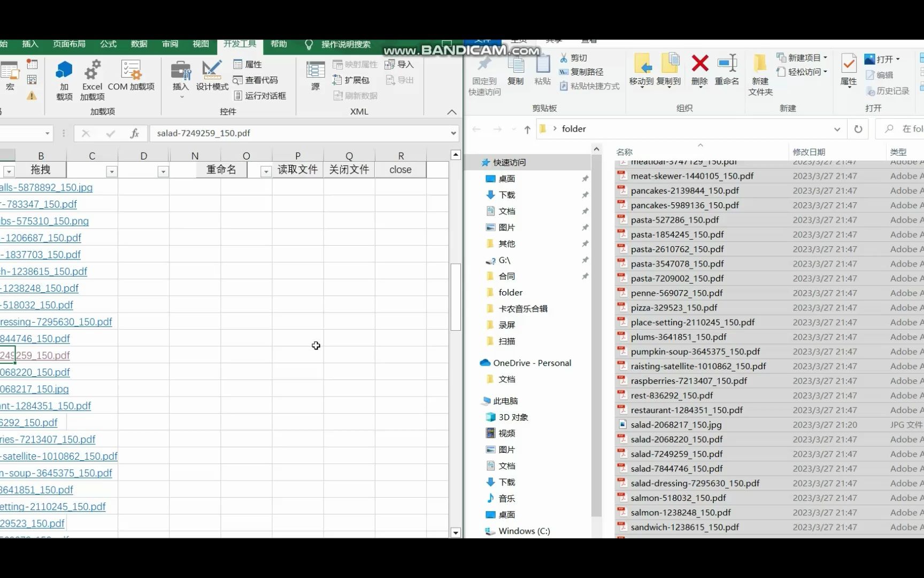The width and height of the screenshot is (924, 578).
Task: Create a 新建文件夹 in Explorer
Action: [x=760, y=75]
